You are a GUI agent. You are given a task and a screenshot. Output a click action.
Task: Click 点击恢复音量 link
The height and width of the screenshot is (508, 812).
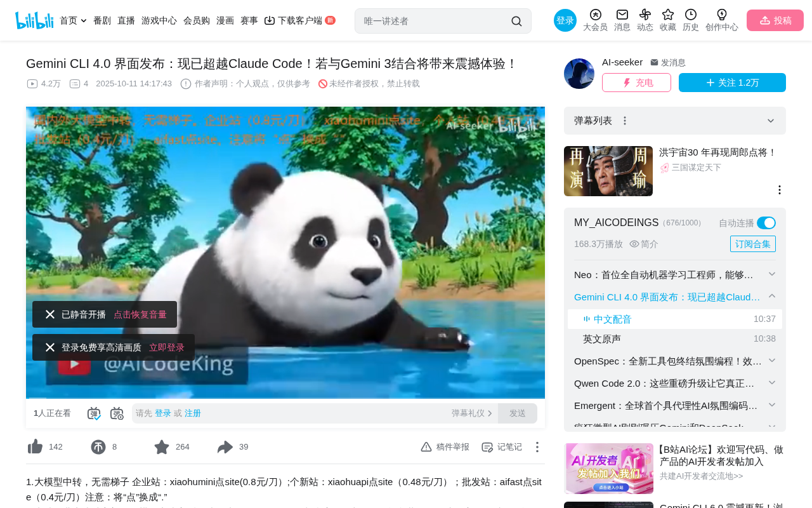pyautogui.click(x=140, y=314)
